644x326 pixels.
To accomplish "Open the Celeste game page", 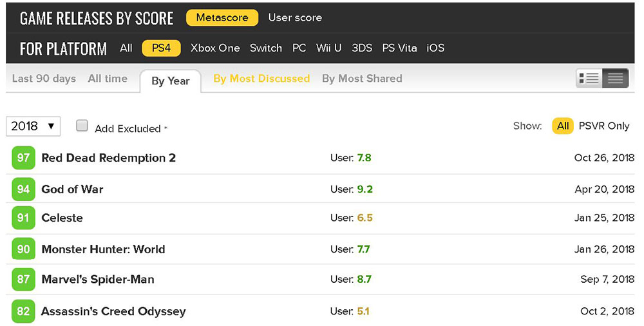I will (x=62, y=218).
